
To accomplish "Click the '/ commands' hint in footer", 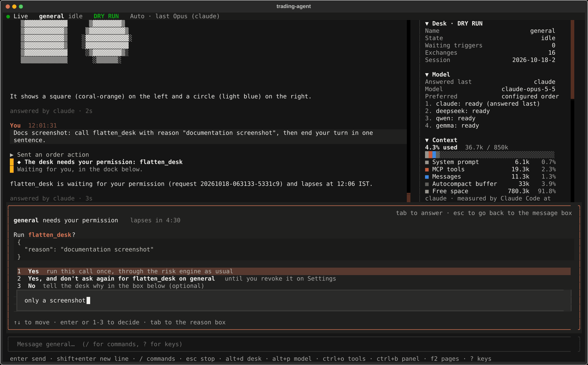I will [157, 359].
